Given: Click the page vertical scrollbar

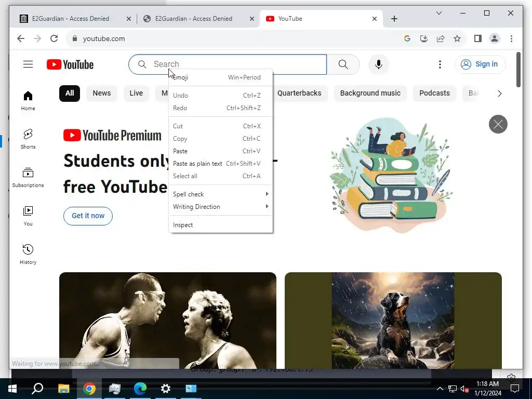Looking at the screenshot, I should click(x=518, y=70).
